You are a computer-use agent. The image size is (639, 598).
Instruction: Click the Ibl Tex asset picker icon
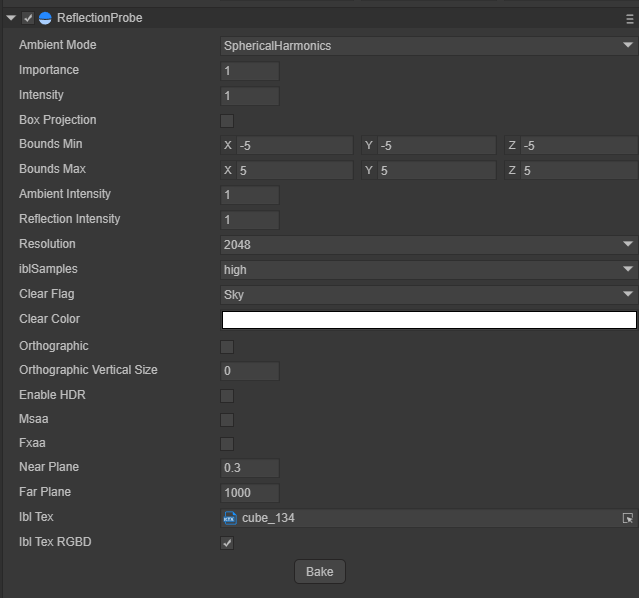[x=627, y=518]
